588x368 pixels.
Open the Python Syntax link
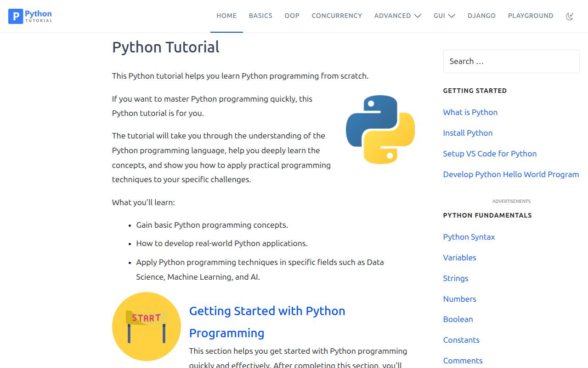(x=469, y=237)
